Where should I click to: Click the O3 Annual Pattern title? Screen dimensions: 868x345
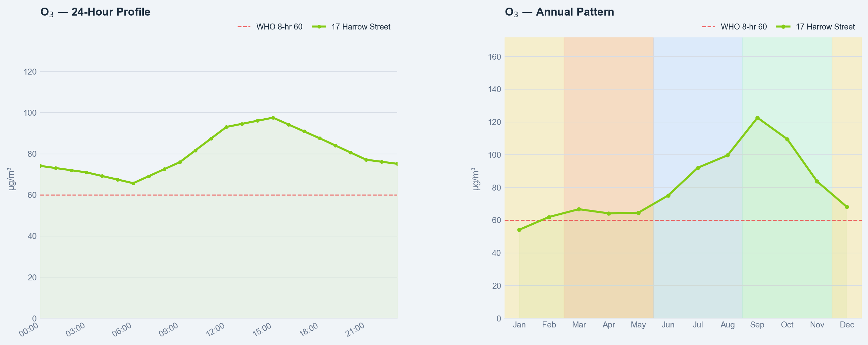(559, 12)
